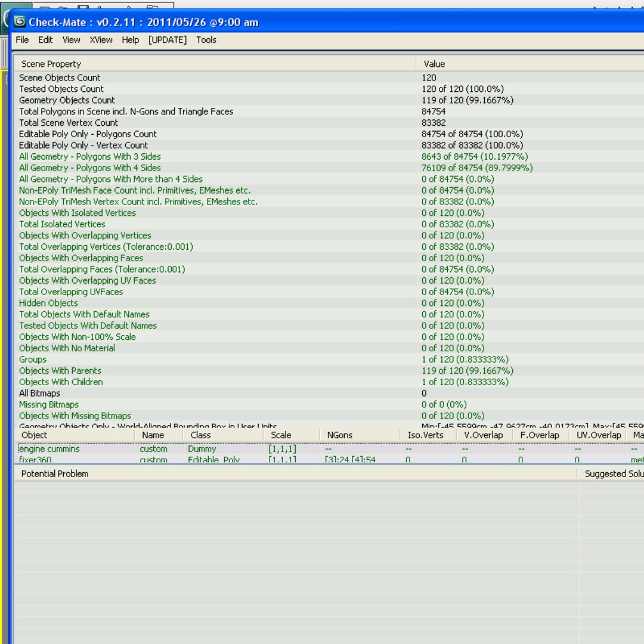Click the '83382' total vertex count value

click(434, 123)
